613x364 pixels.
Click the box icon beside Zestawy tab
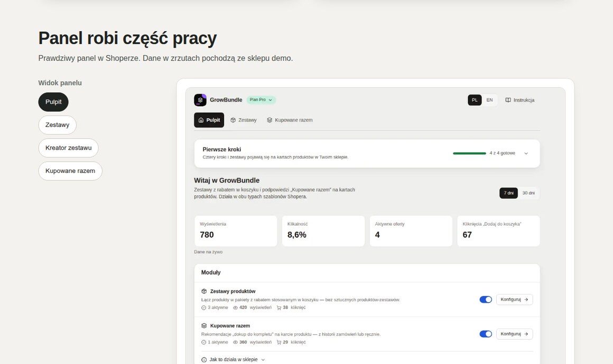click(233, 120)
